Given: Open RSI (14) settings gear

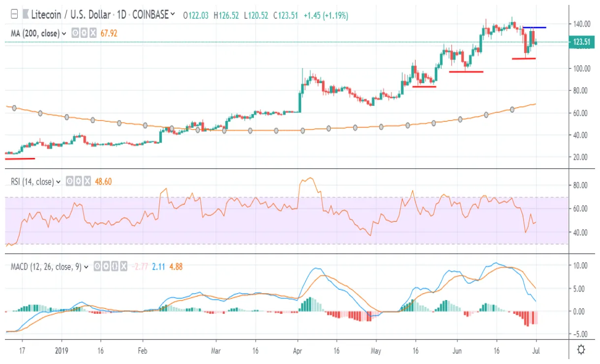Looking at the screenshot, I should (x=78, y=181).
